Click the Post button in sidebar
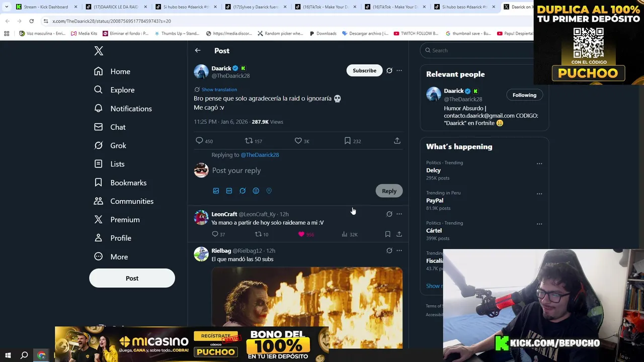This screenshot has width=644, height=362. pyautogui.click(x=132, y=278)
